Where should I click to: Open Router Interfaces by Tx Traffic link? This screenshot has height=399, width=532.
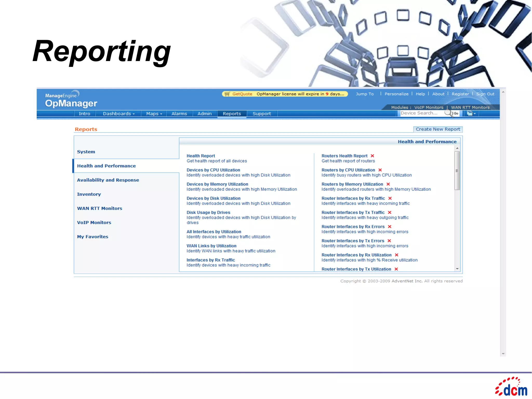point(353,212)
